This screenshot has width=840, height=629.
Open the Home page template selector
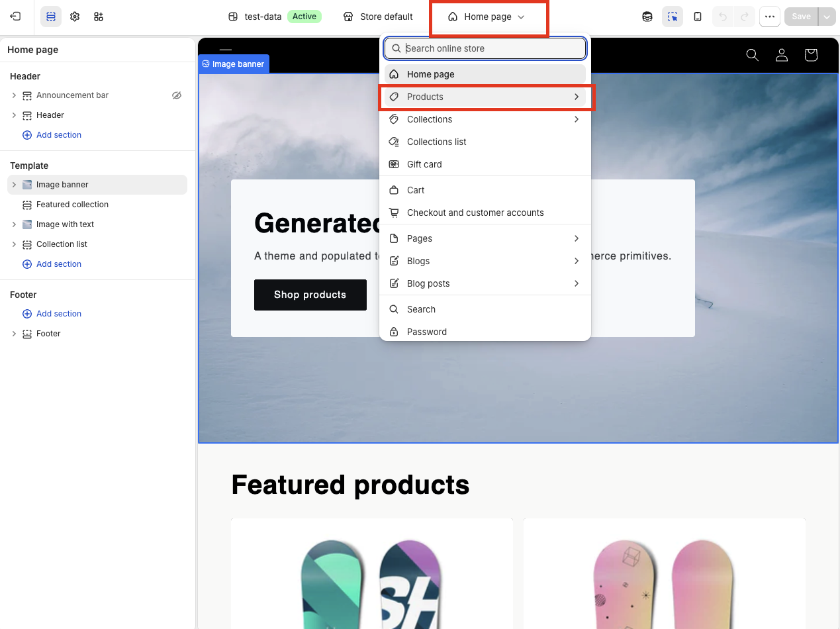click(x=487, y=17)
